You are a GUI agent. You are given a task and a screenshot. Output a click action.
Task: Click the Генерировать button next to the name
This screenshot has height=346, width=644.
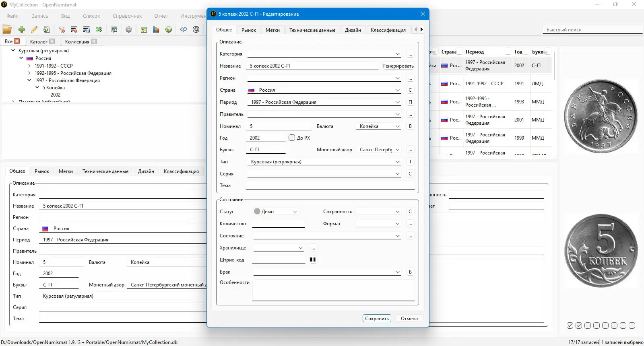point(398,66)
